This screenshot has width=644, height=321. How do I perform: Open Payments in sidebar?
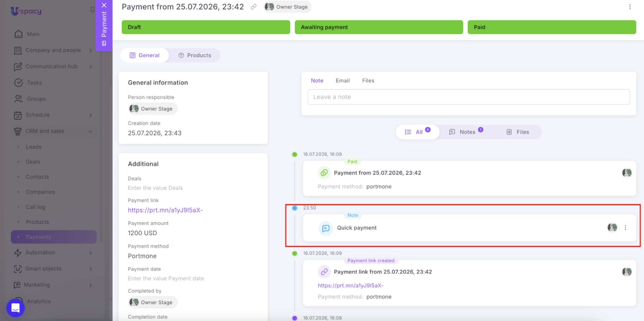54,237
